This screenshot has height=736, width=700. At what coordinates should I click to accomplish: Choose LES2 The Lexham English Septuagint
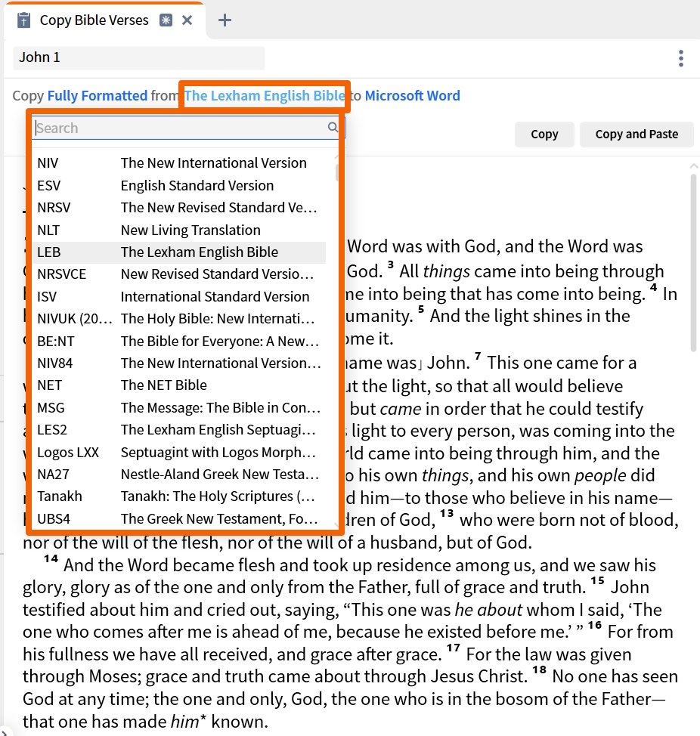pos(179,430)
